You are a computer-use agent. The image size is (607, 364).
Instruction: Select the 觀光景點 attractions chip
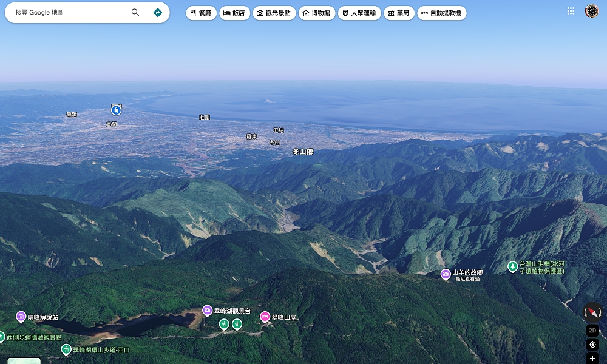[x=274, y=13]
